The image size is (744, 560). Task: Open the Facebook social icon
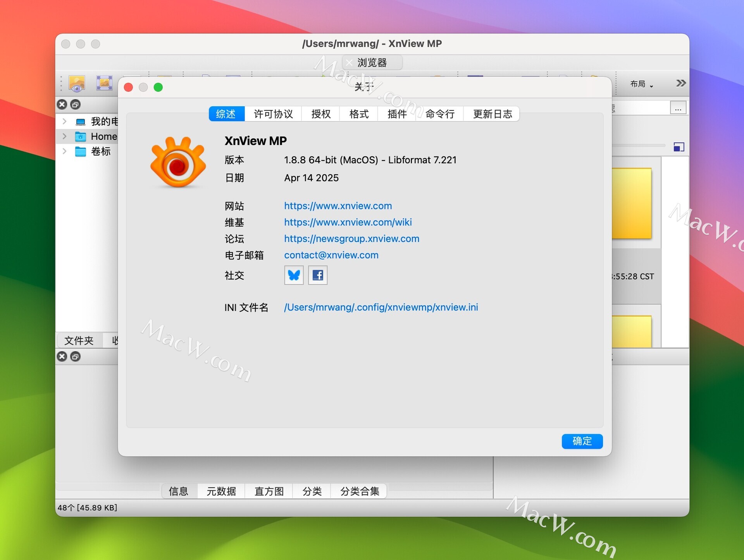coord(318,275)
